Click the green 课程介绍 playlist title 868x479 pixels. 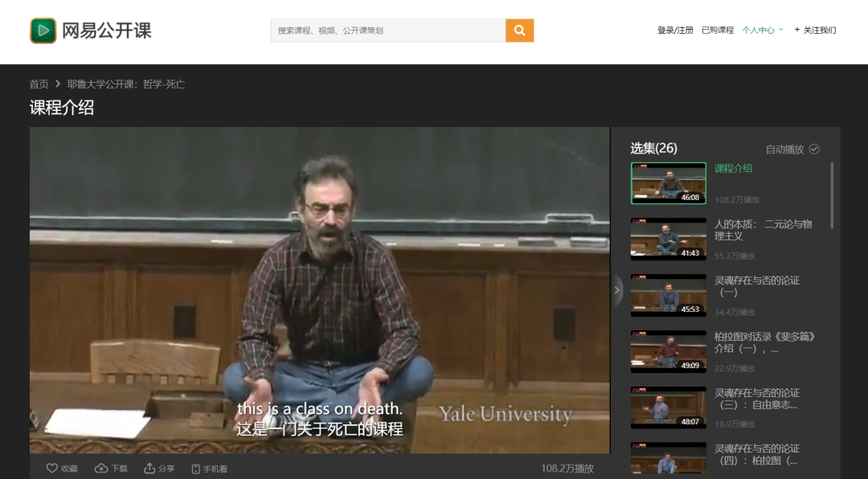click(x=733, y=168)
